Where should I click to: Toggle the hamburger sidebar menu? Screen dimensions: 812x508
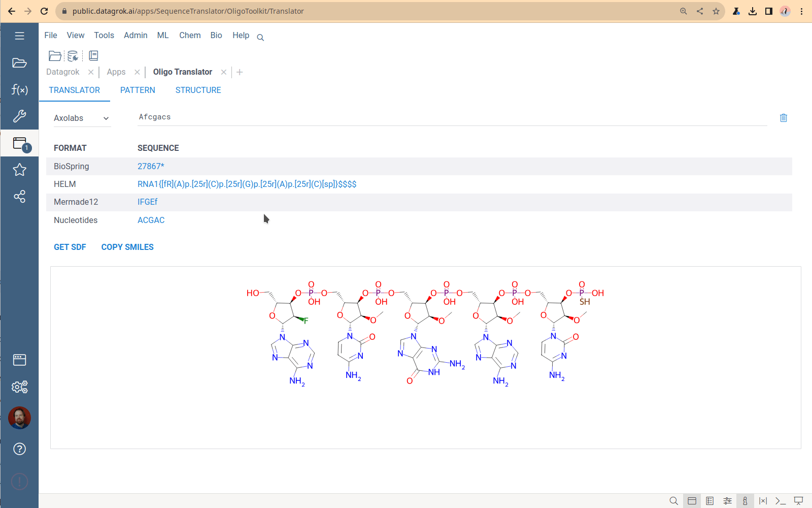(x=19, y=36)
